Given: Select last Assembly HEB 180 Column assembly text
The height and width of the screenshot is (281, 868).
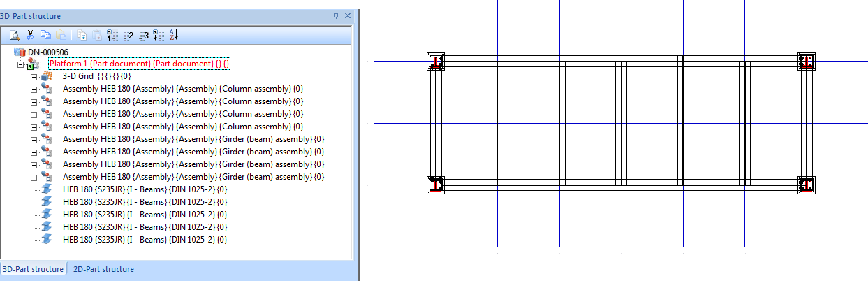Looking at the screenshot, I should [183, 127].
